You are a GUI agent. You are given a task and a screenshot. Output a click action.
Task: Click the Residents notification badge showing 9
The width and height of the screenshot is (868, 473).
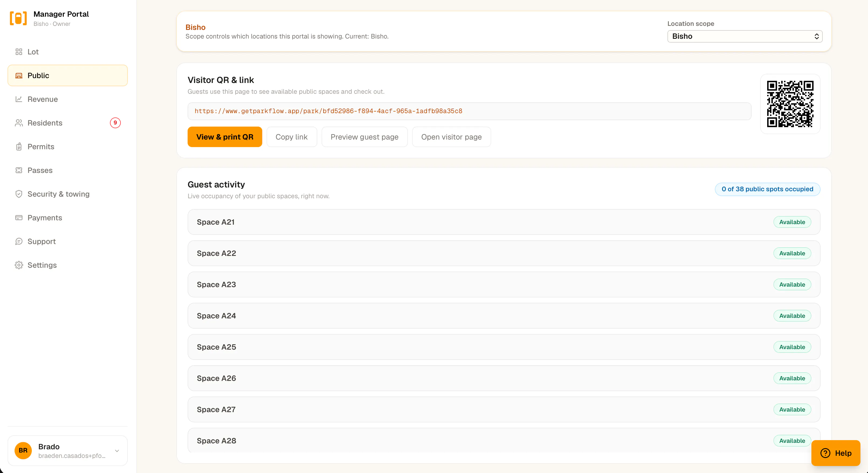tap(115, 123)
